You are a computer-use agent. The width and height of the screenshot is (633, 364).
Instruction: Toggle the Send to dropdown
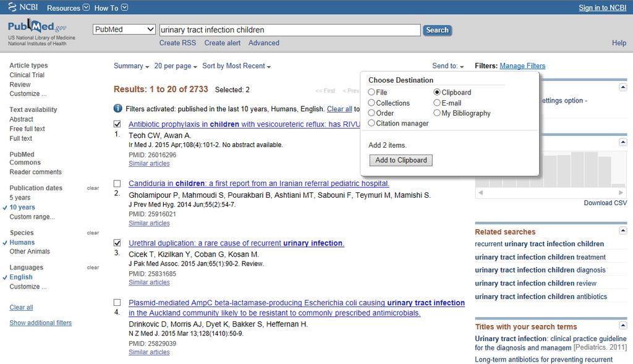(x=448, y=66)
